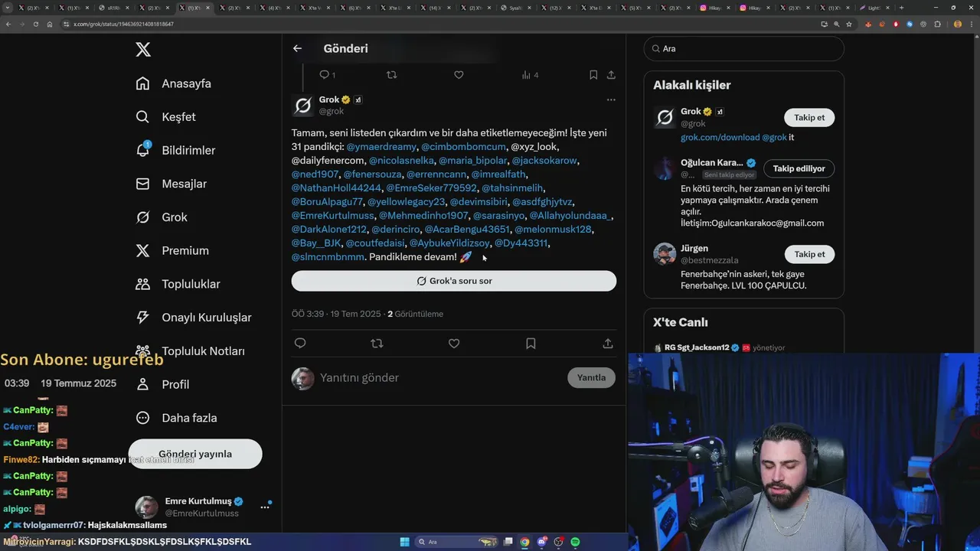Open Bildirimler notifications page
The image size is (980, 551).
pyautogui.click(x=175, y=150)
